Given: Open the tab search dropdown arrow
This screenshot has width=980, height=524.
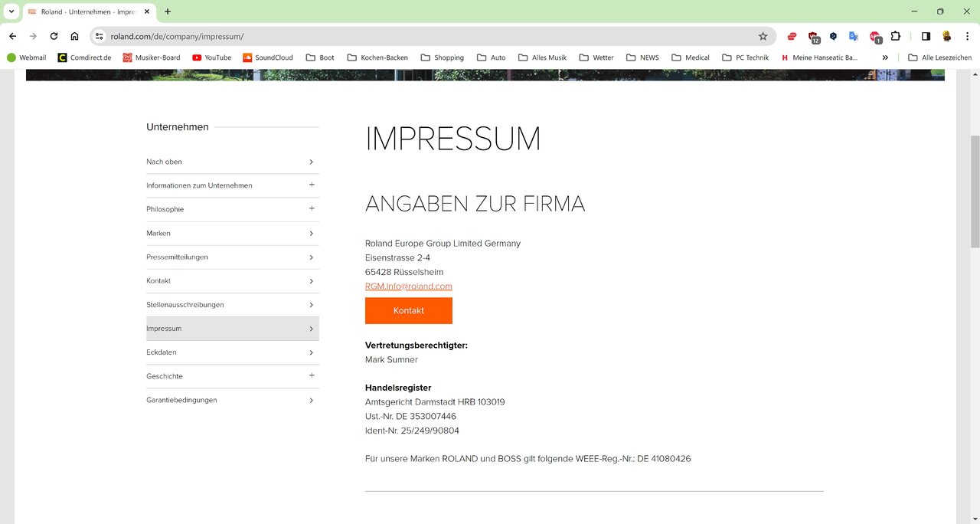Looking at the screenshot, I should pos(11,11).
